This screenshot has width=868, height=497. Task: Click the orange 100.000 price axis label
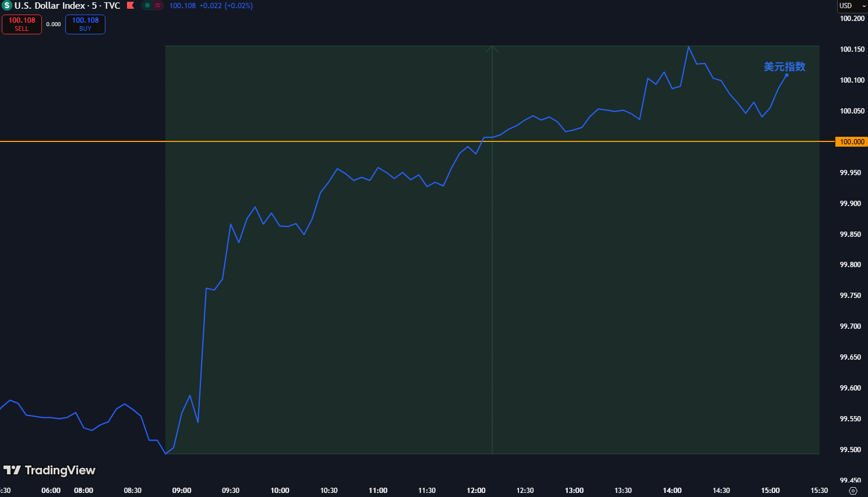pos(852,142)
